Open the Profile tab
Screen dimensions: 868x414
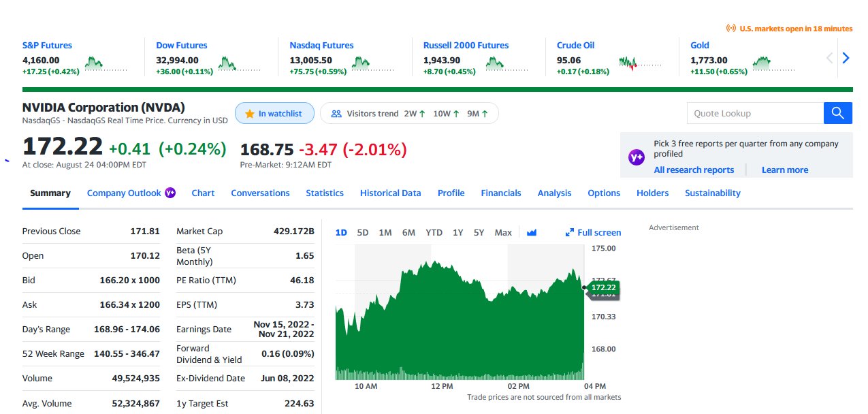[451, 193]
